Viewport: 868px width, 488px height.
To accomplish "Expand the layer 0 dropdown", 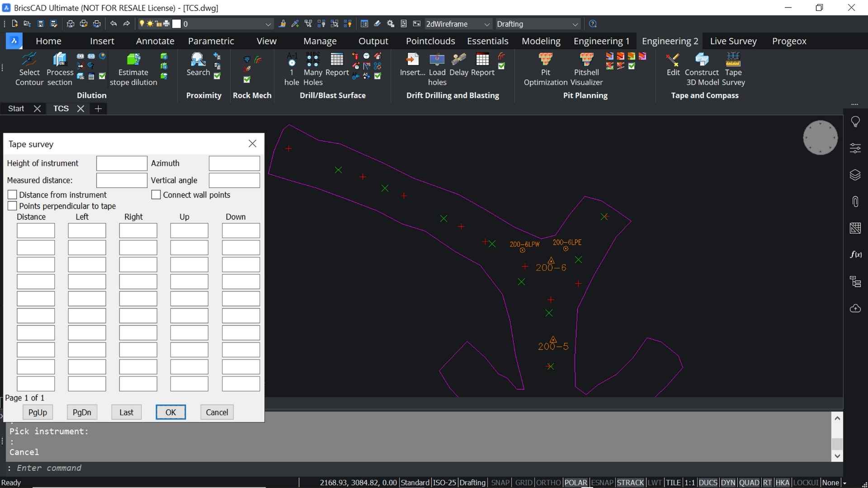I will pyautogui.click(x=268, y=24).
